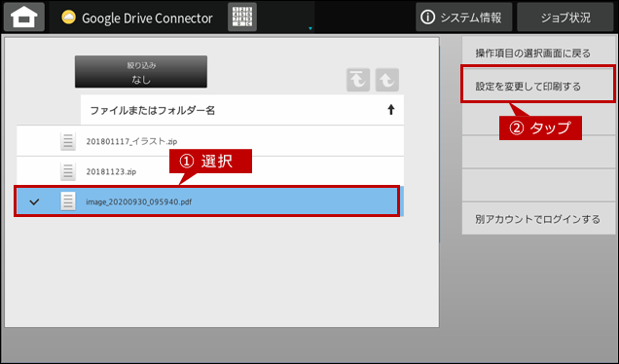Image resolution: width=619 pixels, height=364 pixels.
Task: Open the 絞り込み なし filter dropdown
Action: click(141, 72)
